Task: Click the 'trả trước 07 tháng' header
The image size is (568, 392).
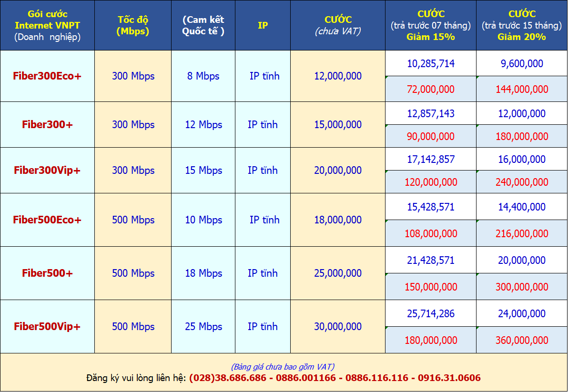Action: (430, 25)
